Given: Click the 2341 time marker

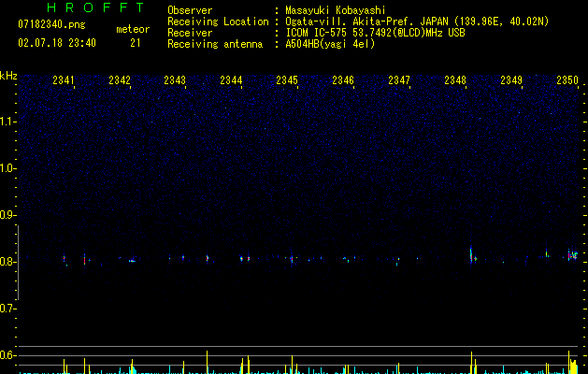Looking at the screenshot, I should (x=64, y=80).
